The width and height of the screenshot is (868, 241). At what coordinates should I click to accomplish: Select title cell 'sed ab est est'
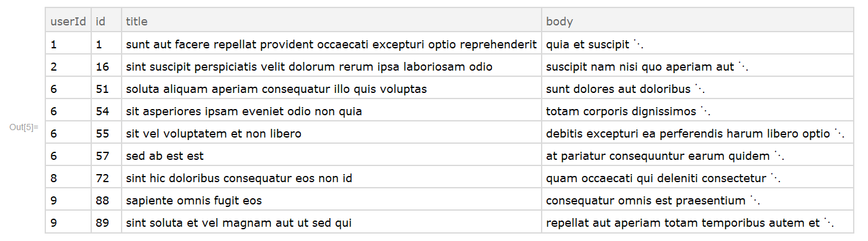164,156
